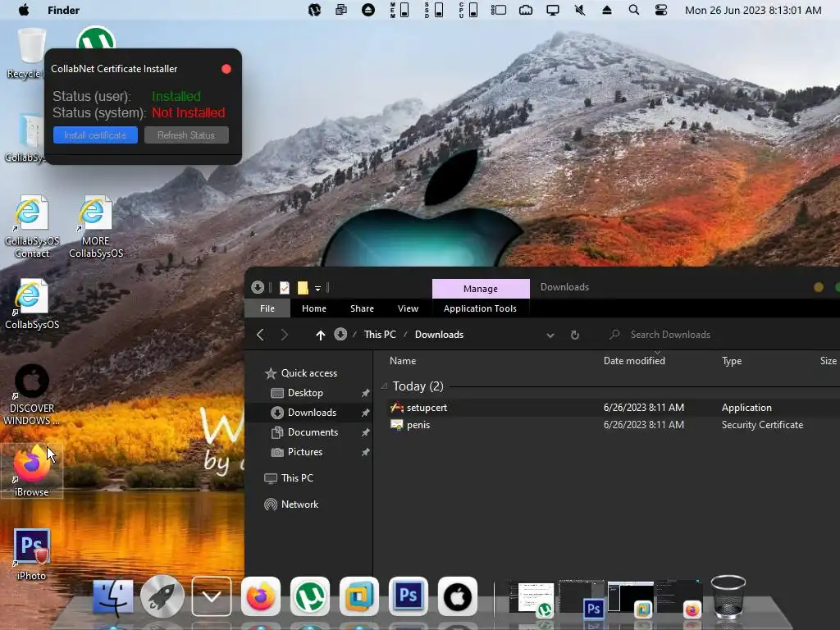Image resolution: width=840 pixels, height=630 pixels.
Task: Open Photoshop from the dock
Action: coord(409,596)
